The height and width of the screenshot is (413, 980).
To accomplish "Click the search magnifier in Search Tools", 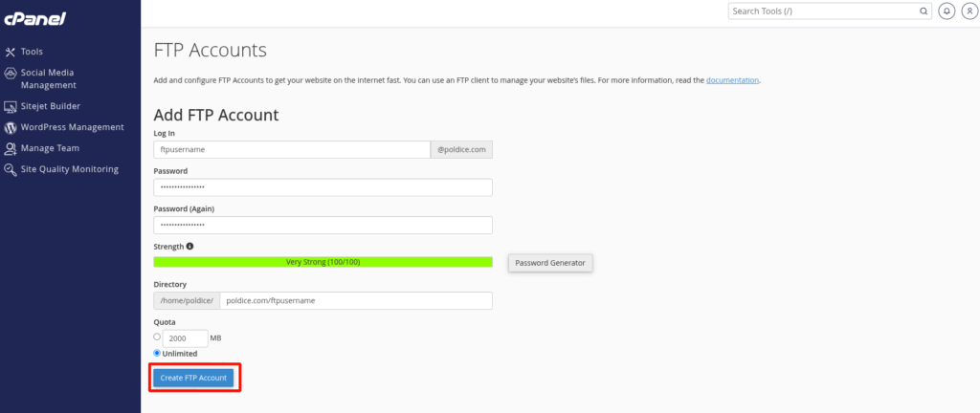I will tap(924, 11).
